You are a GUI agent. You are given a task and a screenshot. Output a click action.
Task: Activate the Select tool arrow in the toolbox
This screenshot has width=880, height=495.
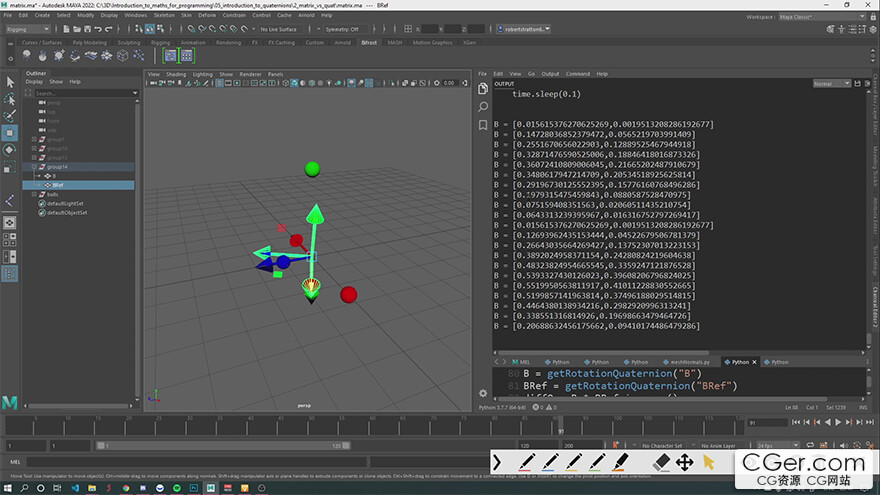(x=10, y=83)
